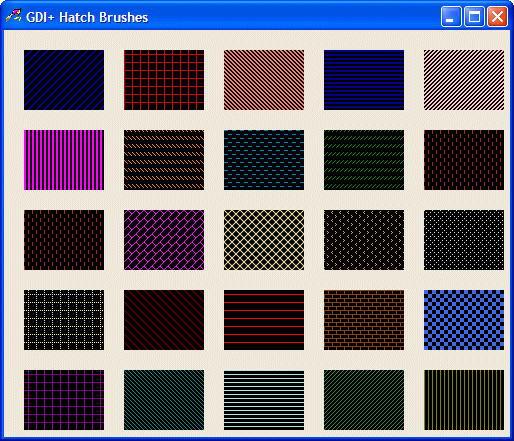Click the brown horizontal brick swatch

[x=364, y=320]
